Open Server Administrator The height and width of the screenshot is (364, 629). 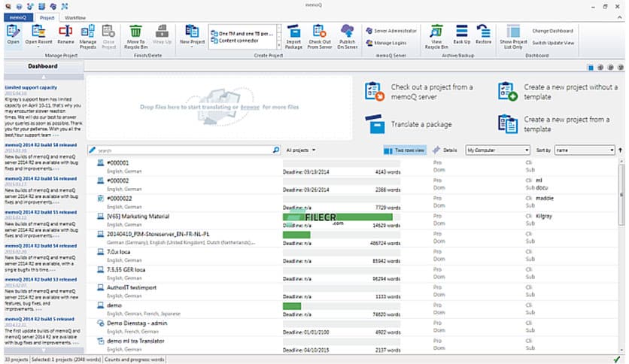tap(391, 31)
